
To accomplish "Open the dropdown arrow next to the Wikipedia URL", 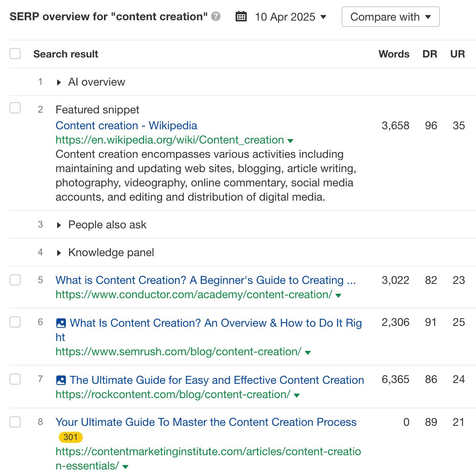I will 290,140.
